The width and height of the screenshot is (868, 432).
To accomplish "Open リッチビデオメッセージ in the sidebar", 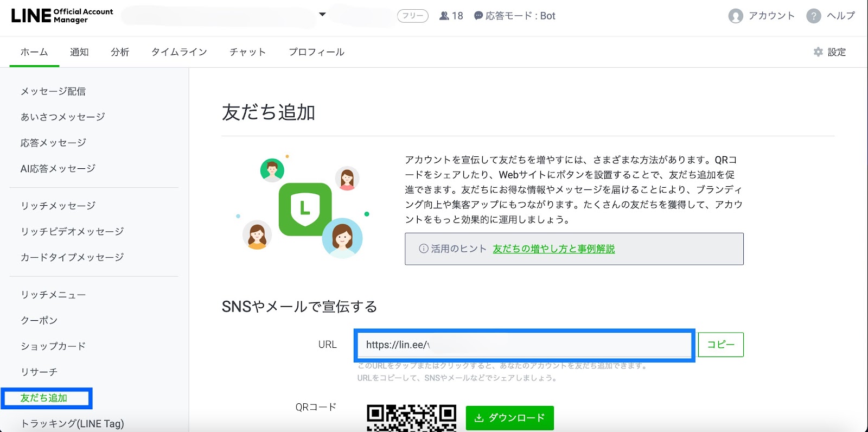I will pyautogui.click(x=72, y=231).
